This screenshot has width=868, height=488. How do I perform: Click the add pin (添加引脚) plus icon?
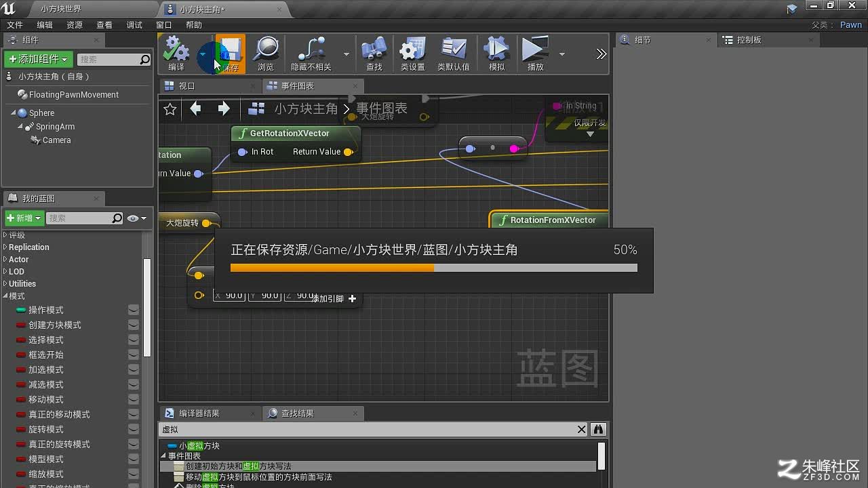point(352,298)
